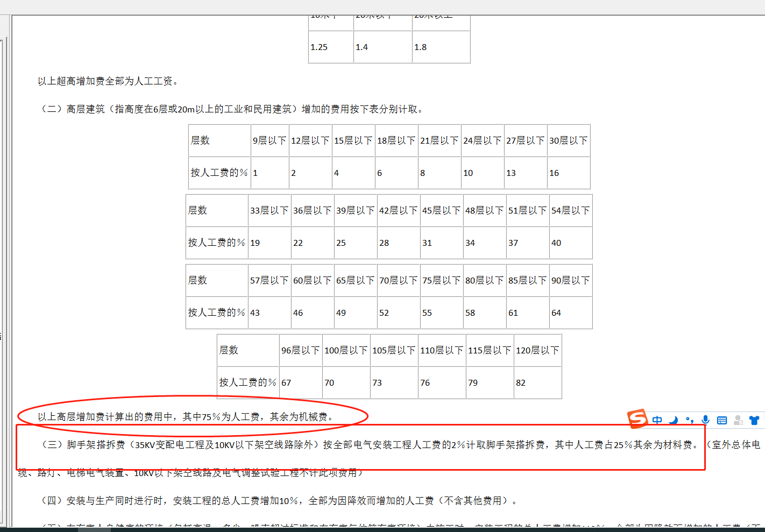Viewport: 765px width, 532px height.
Task: Select the 39层以下 header cell
Action: [x=356, y=210]
